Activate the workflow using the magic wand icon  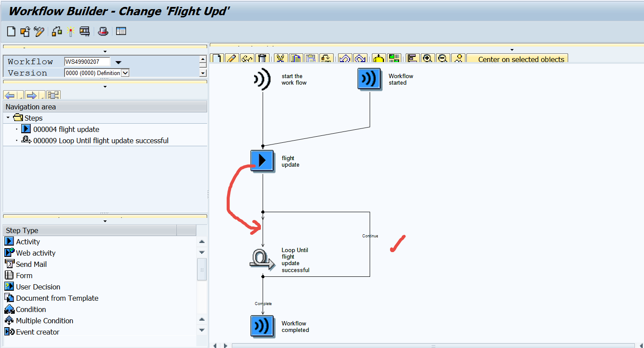(x=71, y=31)
